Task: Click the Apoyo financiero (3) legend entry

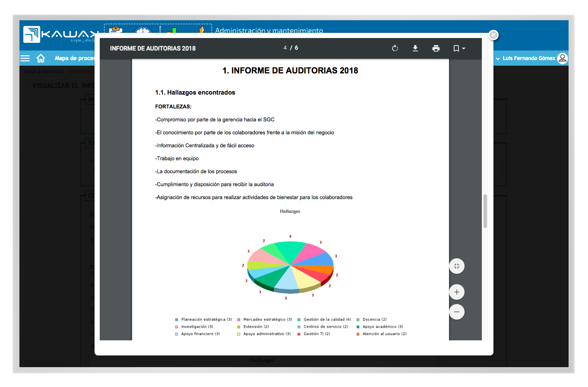Action: tap(198, 334)
